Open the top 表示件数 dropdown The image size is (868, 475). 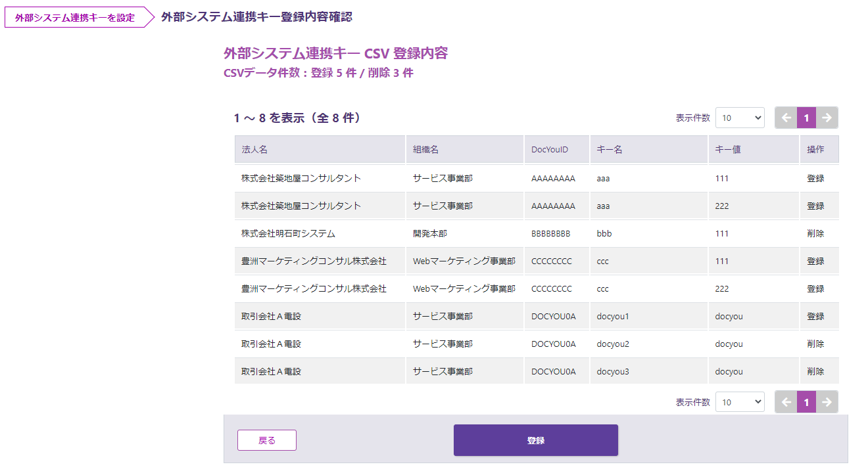tap(740, 118)
